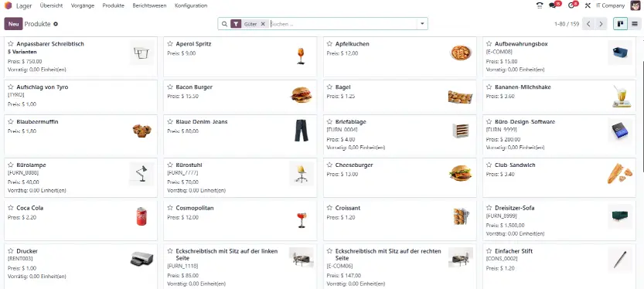
Task: Open the discuss messages icon
Action: tap(553, 5)
